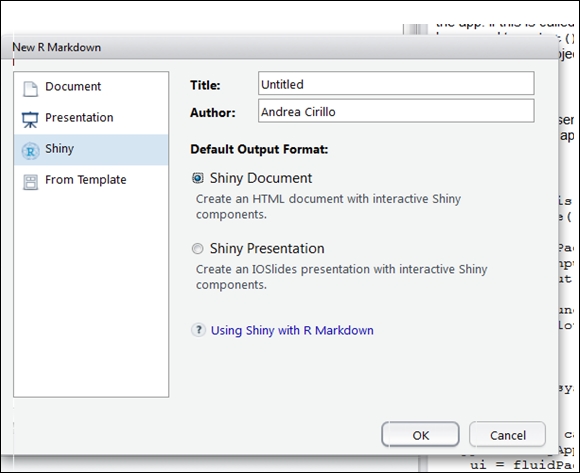The height and width of the screenshot is (473, 580).
Task: Select the Presentation list entry
Action: tap(91, 118)
